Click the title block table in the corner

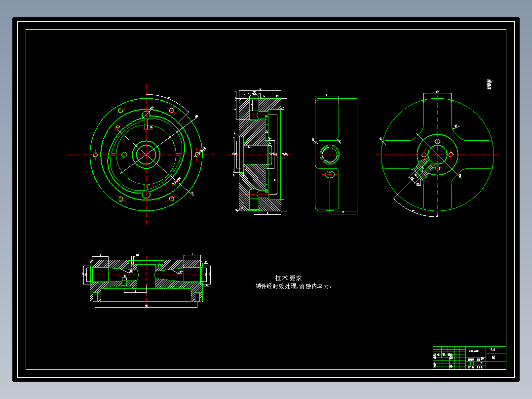click(x=469, y=358)
